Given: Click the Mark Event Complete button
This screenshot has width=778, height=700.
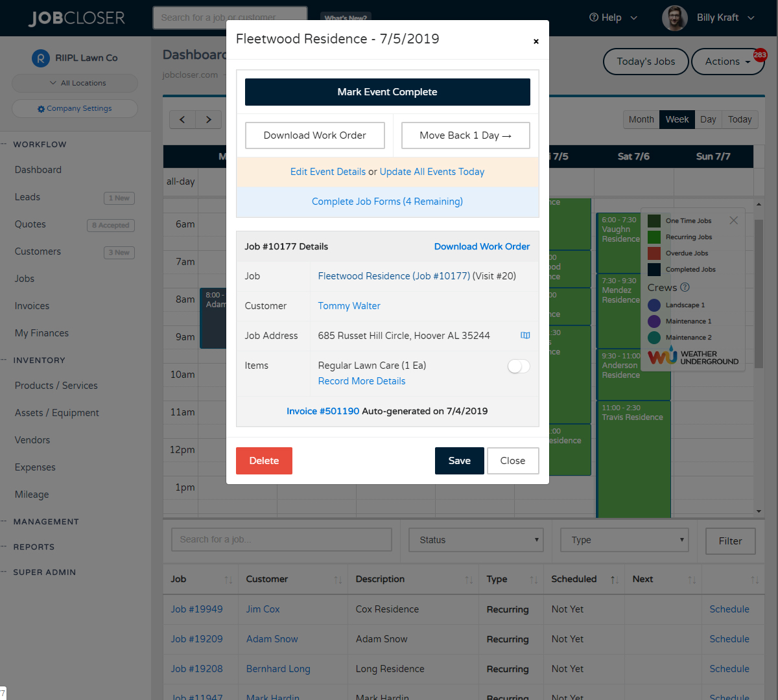Looking at the screenshot, I should (x=387, y=92).
